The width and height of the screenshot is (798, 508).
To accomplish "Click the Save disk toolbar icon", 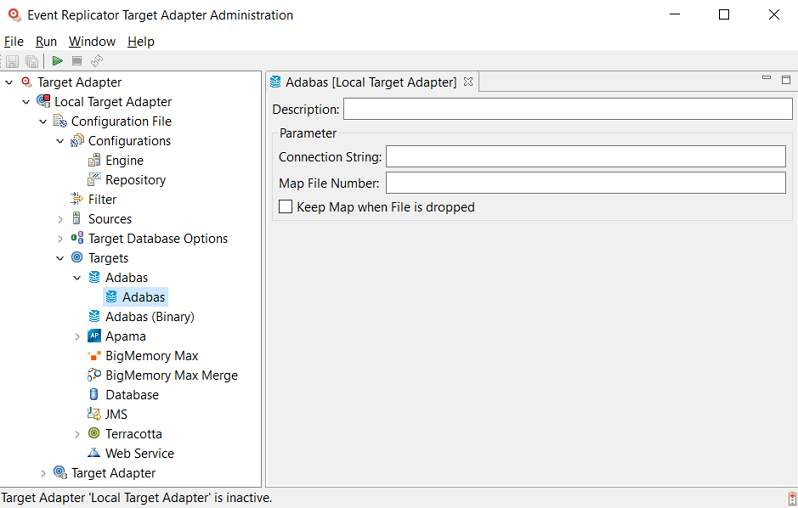I will pyautogui.click(x=13, y=61).
